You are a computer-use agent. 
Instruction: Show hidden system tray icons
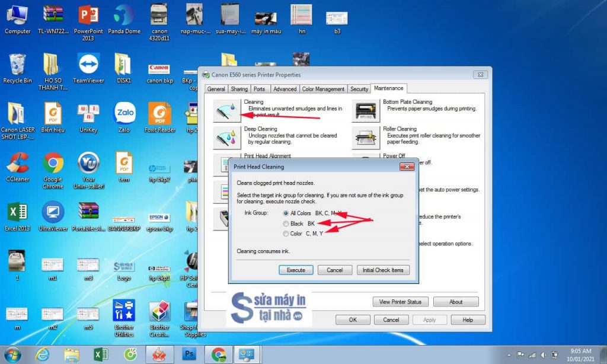pyautogui.click(x=509, y=355)
